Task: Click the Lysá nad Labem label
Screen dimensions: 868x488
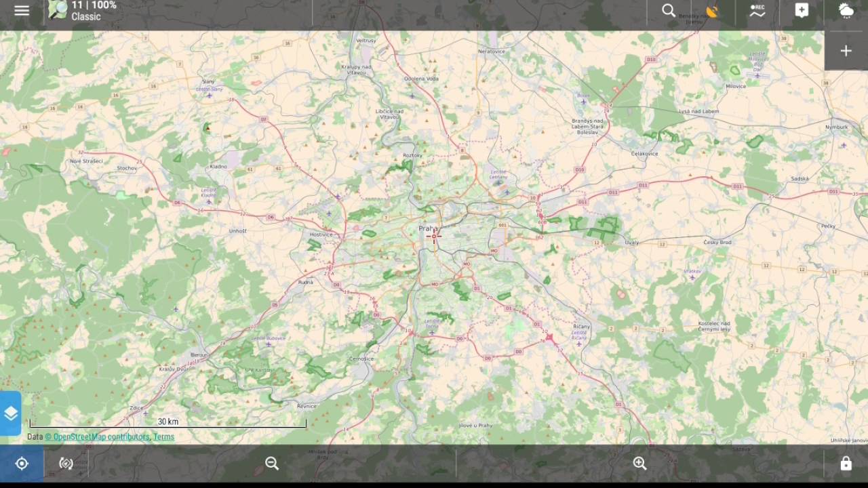Action: click(698, 111)
